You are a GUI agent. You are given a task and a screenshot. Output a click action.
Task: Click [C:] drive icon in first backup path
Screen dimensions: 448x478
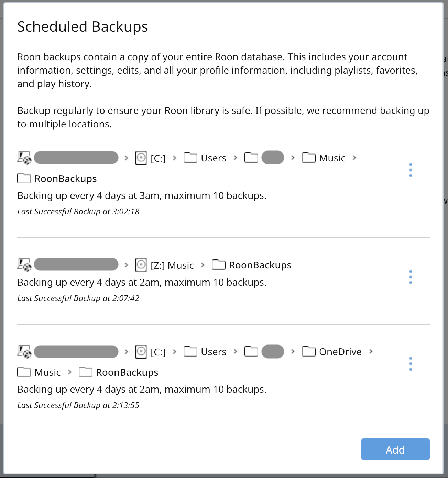(x=141, y=158)
